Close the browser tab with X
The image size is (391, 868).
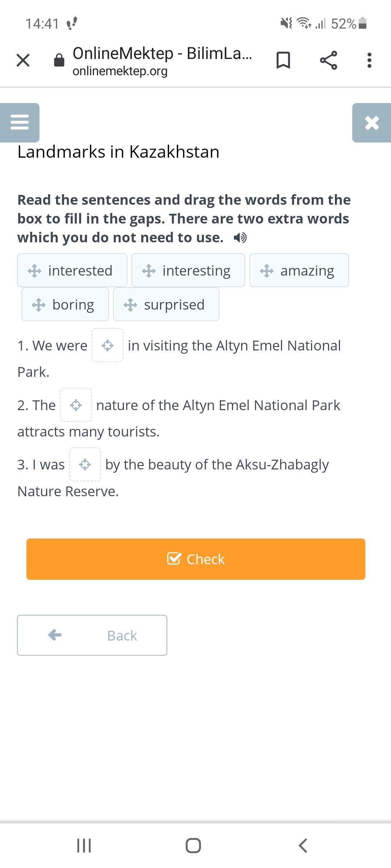(23, 60)
